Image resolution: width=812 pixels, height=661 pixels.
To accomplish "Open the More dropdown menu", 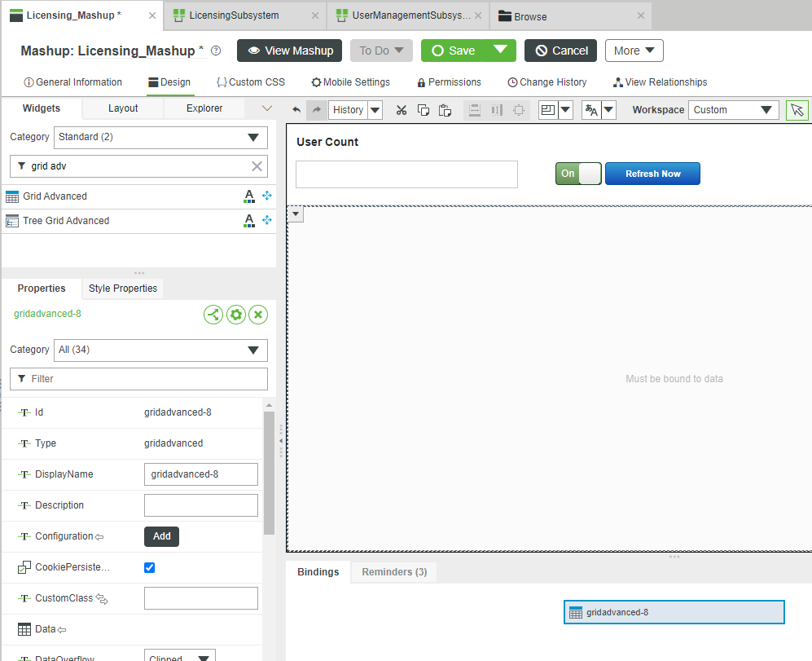I will [x=634, y=51].
